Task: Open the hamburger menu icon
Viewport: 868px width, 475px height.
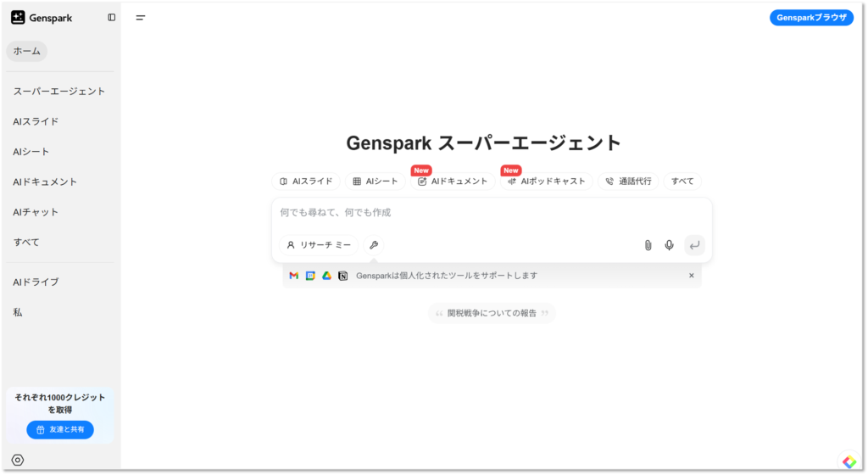Action: 141,18
